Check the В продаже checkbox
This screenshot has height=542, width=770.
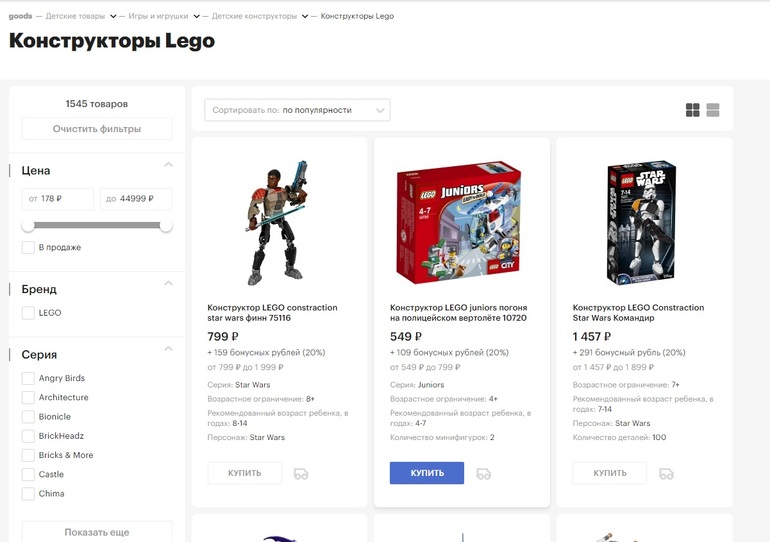tap(28, 247)
